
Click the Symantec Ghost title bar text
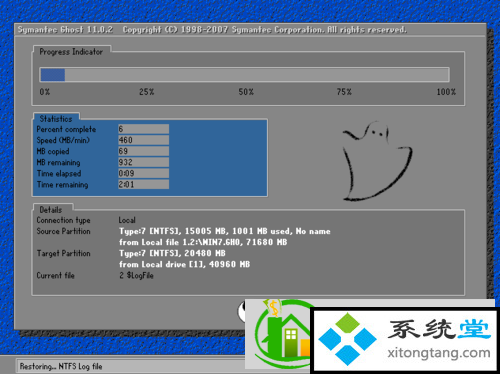pyautogui.click(x=212, y=30)
